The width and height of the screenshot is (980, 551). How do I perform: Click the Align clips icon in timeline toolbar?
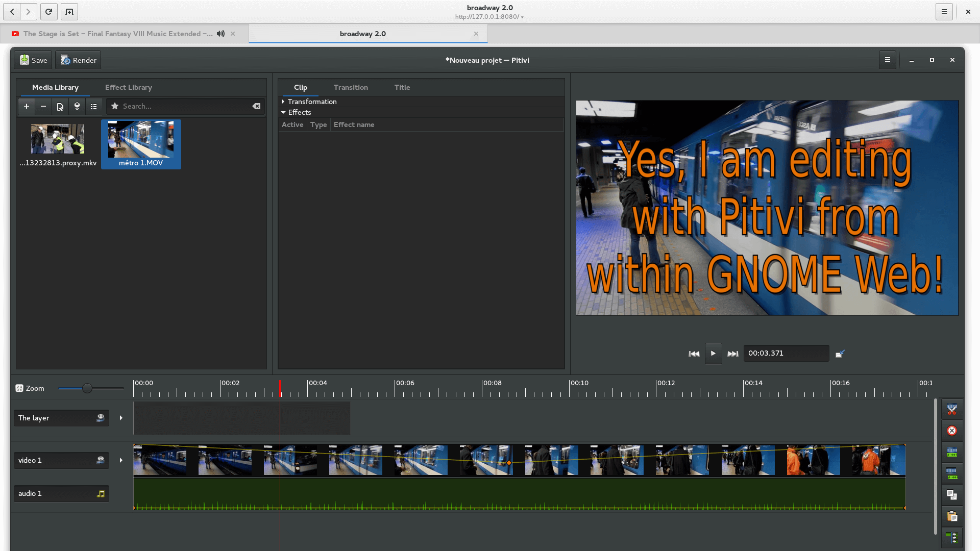(952, 538)
